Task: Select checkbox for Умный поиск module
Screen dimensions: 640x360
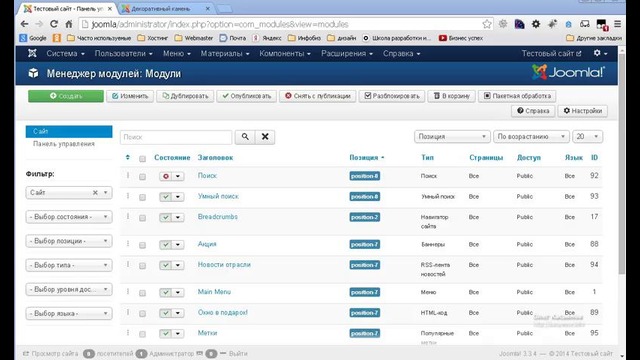Action: pos(142,197)
